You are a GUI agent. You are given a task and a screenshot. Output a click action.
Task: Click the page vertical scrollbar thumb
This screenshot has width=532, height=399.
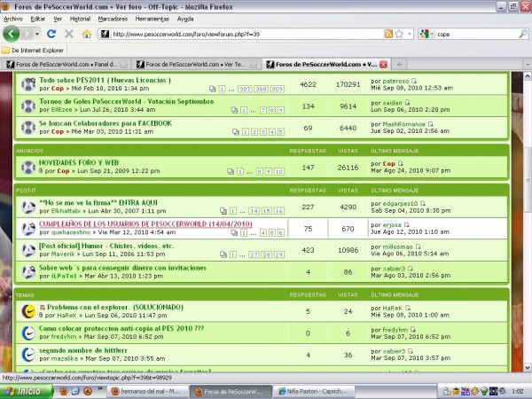[x=528, y=180]
